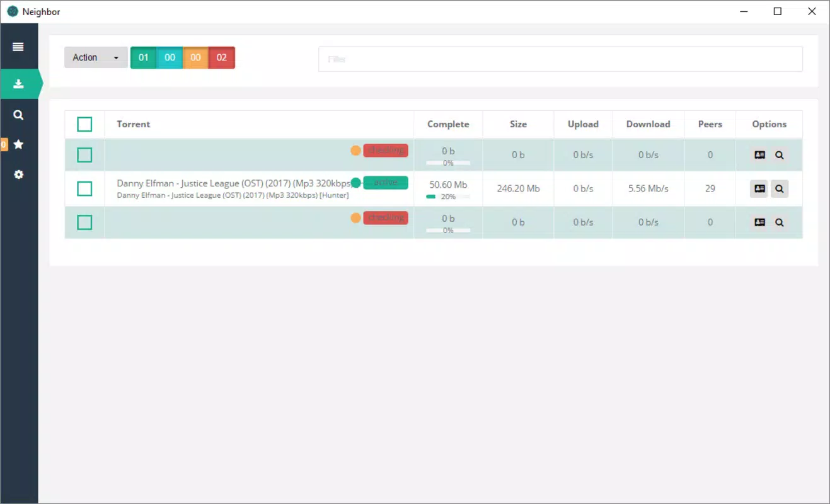Click magnifier icon in first checking row
830x504 pixels.
point(780,155)
